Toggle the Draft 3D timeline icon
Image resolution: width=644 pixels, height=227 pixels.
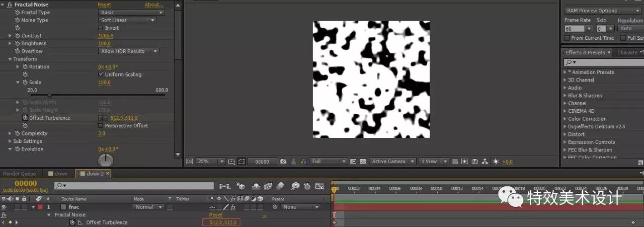[240, 186]
